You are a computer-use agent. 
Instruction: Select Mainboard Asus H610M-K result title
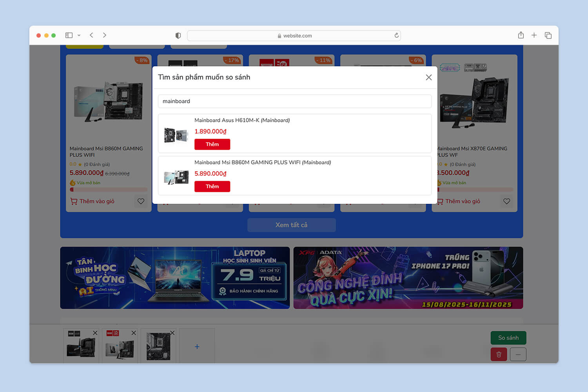coord(242,120)
